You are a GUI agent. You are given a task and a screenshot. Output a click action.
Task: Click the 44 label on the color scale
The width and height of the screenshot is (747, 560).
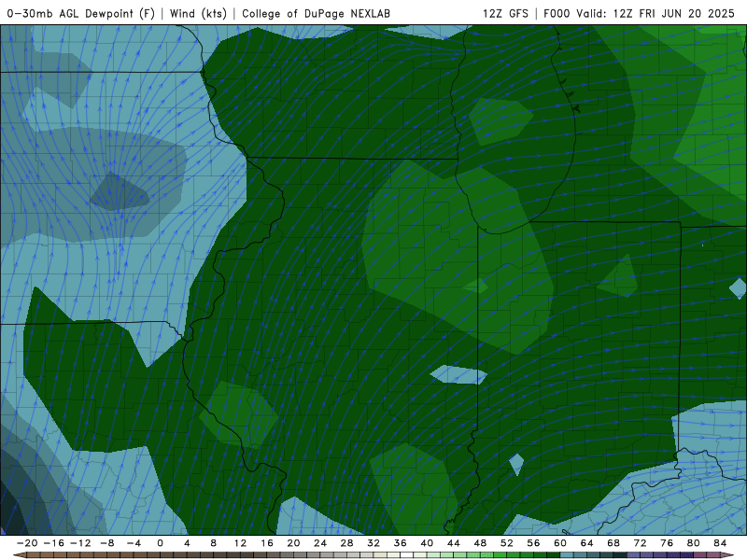click(x=454, y=543)
